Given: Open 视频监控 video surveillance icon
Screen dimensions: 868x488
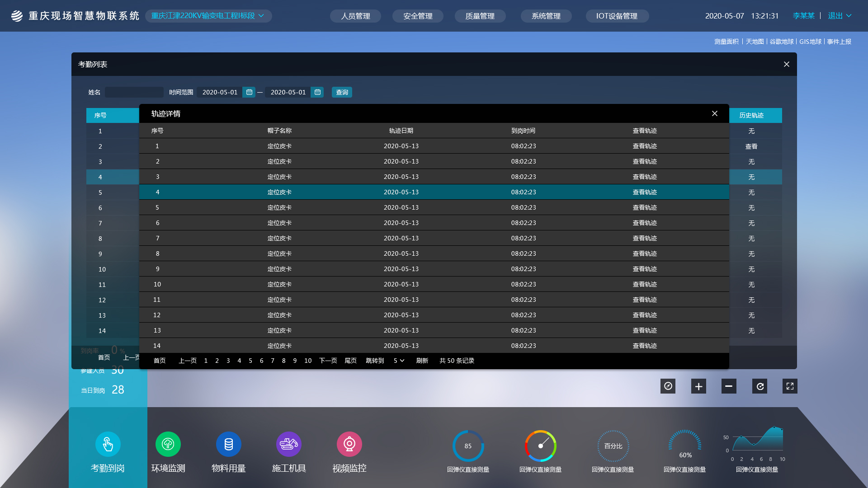Looking at the screenshot, I should click(x=349, y=444).
